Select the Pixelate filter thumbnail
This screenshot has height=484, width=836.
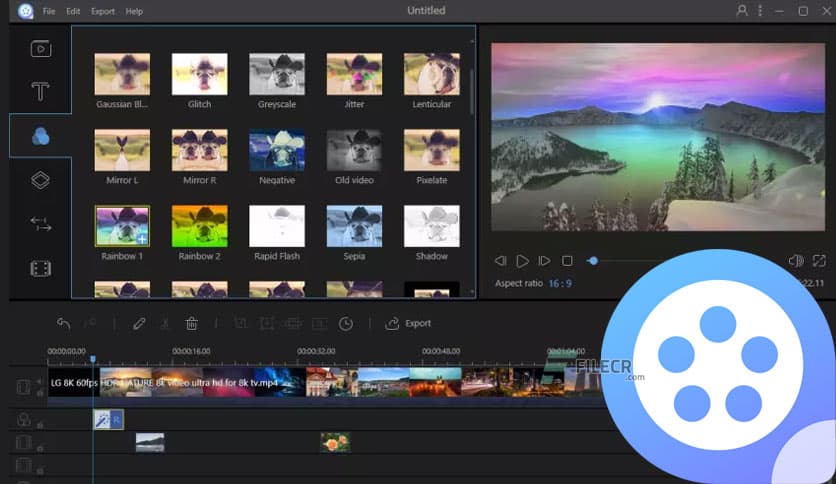click(432, 150)
